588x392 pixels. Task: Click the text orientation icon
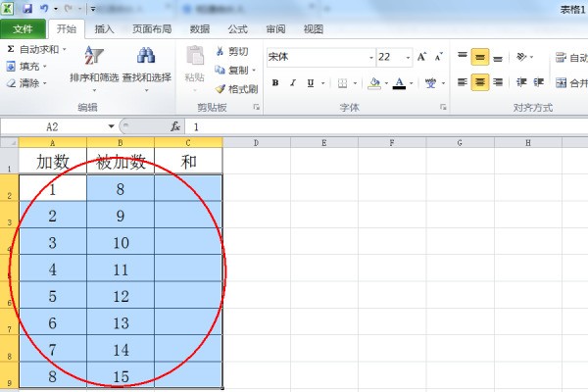click(521, 57)
